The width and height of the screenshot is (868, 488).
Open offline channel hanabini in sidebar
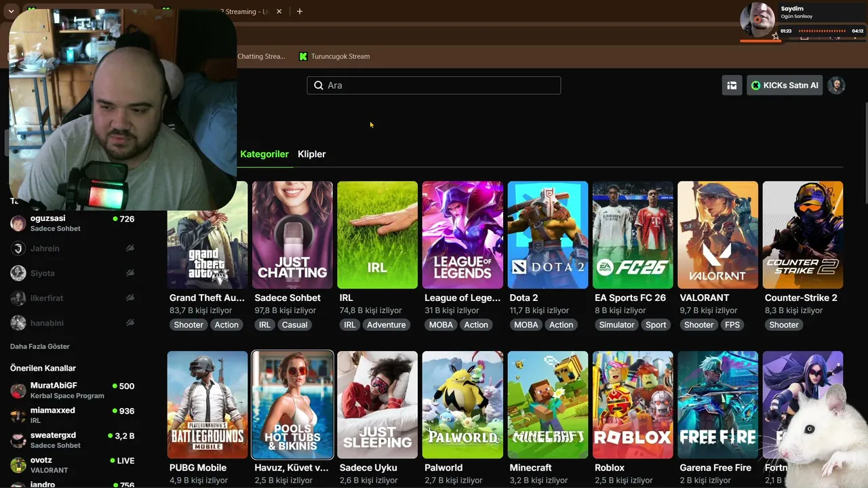[x=73, y=323]
